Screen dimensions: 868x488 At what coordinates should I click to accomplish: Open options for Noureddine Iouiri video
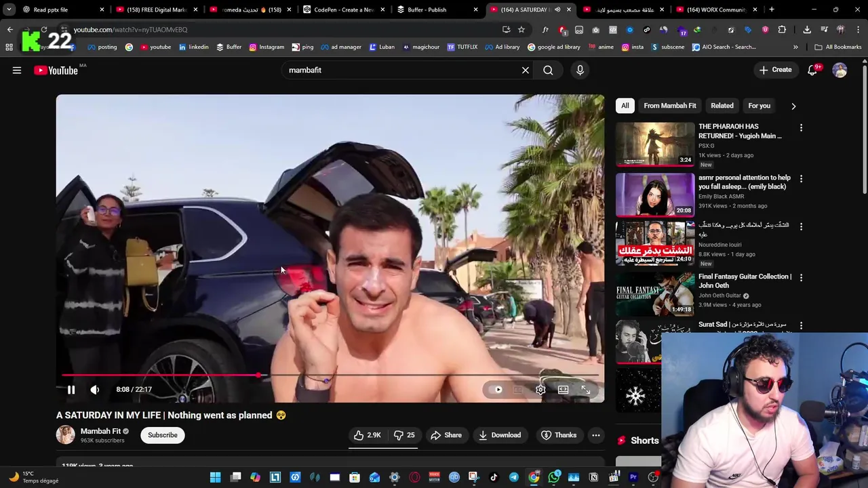point(801,226)
